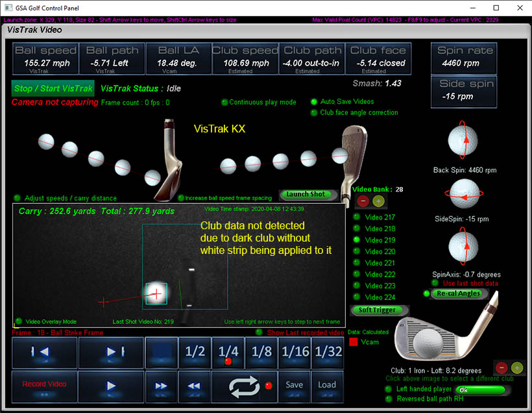Toggle Left handed player option
Screen dimensions: 532x413
tap(388, 389)
